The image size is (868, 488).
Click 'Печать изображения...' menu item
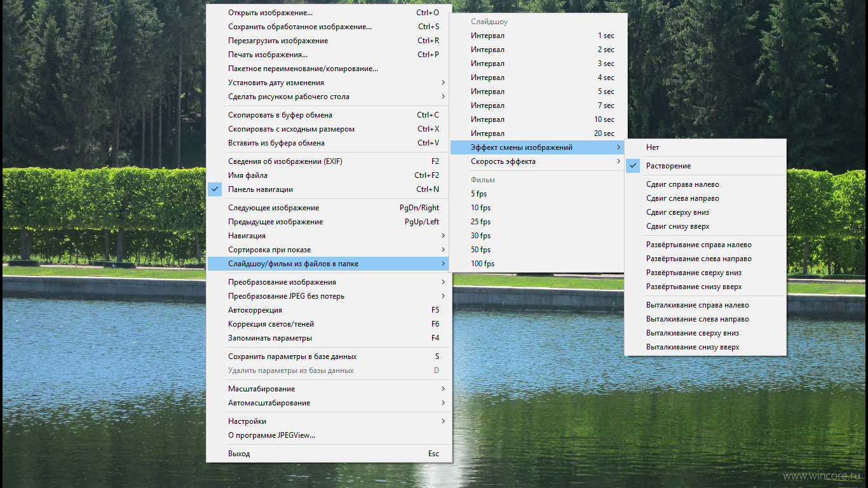click(329, 55)
